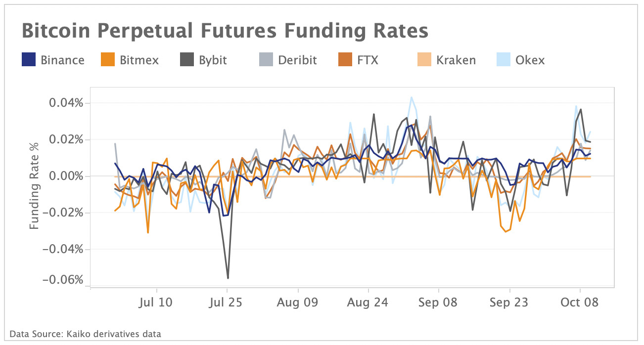Click the Jul 25 x-axis date label
Screen dimensions: 644x345
point(227,302)
